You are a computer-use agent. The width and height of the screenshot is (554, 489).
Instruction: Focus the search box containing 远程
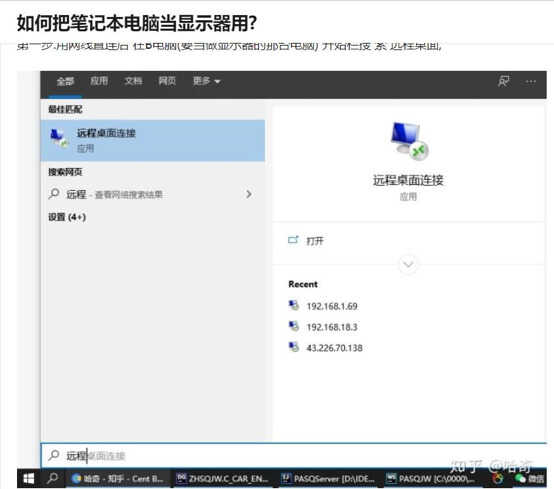coord(294,455)
